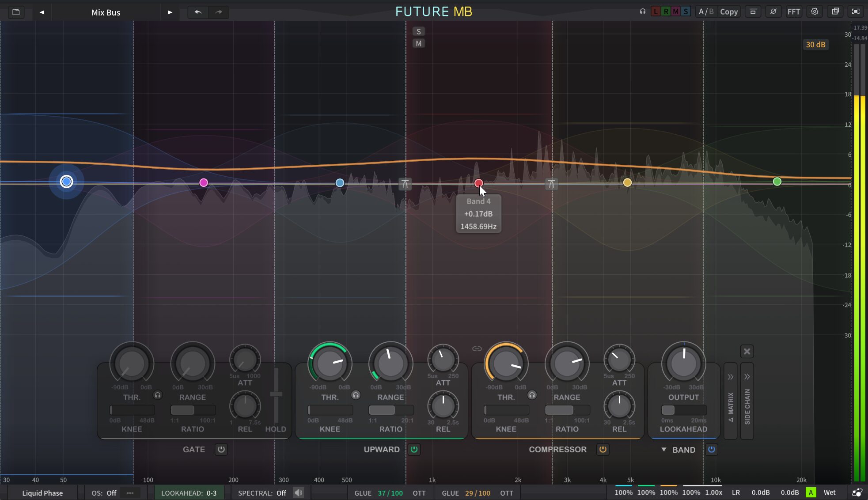
Task: Click the undo arrow button
Action: pyautogui.click(x=198, y=12)
